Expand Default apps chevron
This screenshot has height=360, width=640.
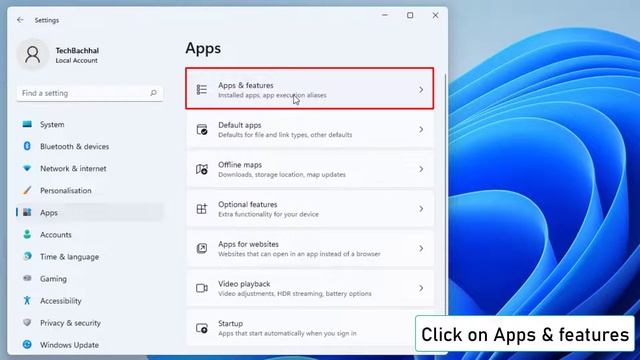coord(421,129)
